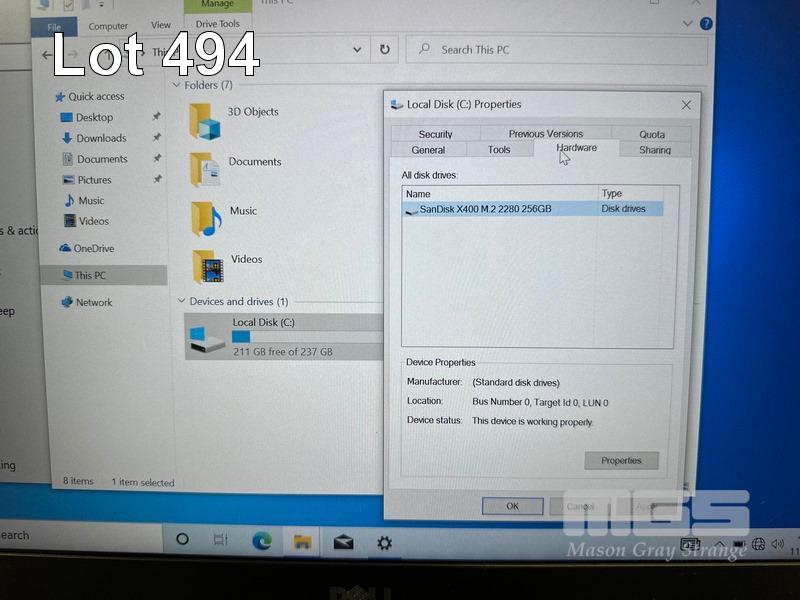The image size is (800, 600).
Task: Open the Videos folder icon
Action: [208, 266]
